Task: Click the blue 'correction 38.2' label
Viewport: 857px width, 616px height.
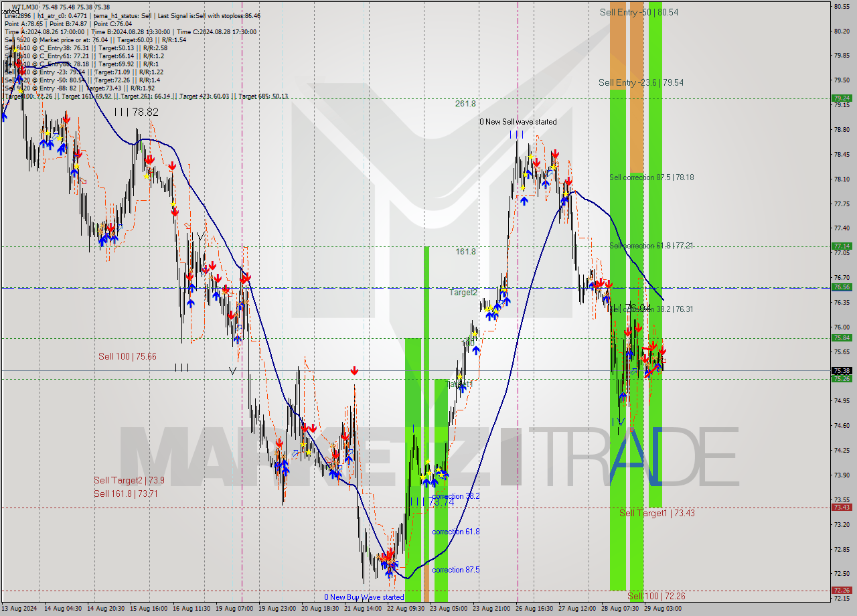Action: [456, 496]
